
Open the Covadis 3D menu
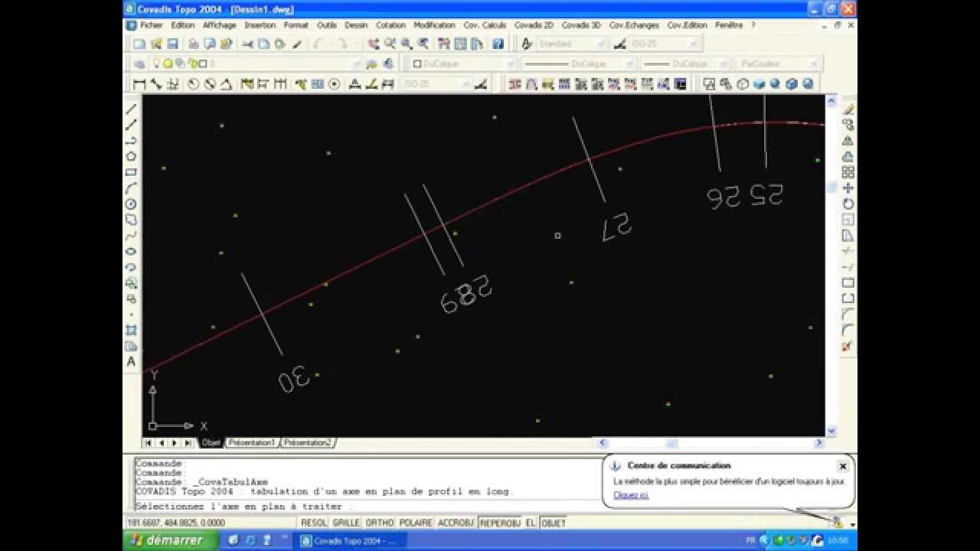click(581, 25)
